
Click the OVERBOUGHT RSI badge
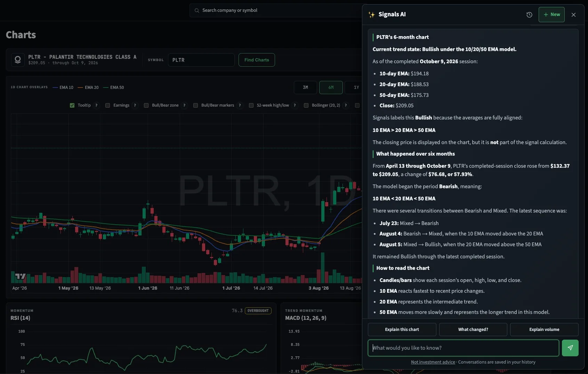258,310
